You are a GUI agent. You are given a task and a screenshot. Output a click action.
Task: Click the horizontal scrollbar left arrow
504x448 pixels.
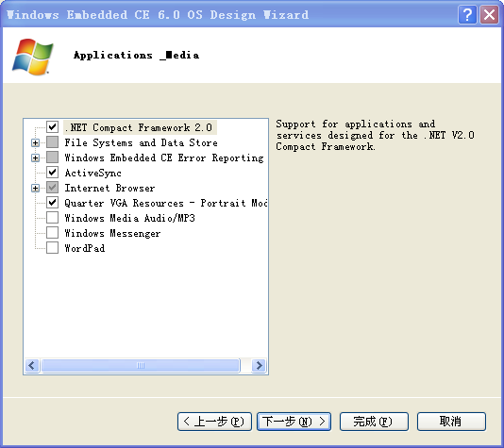coord(32,365)
